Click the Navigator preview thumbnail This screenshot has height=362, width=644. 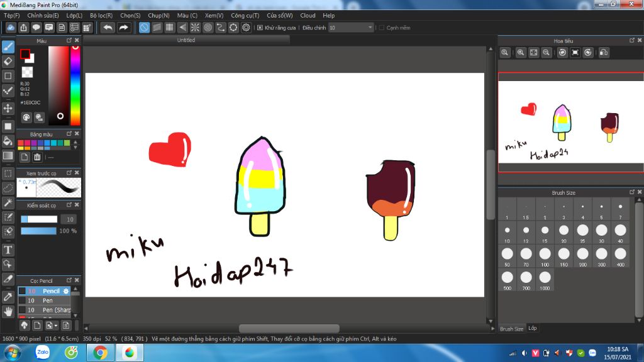(571, 123)
